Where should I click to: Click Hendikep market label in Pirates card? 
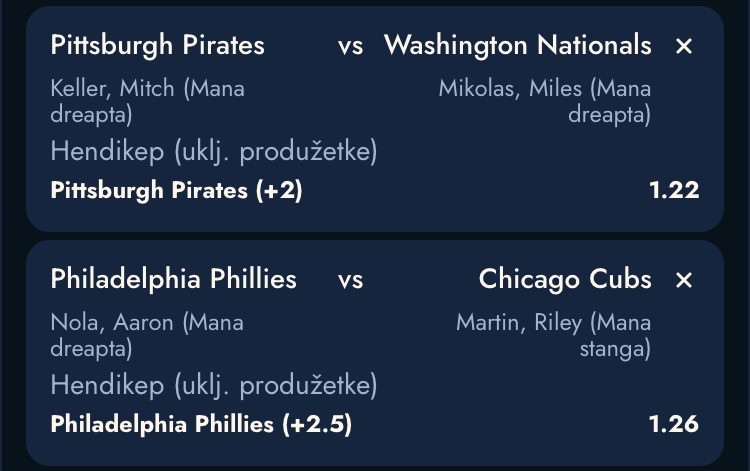[213, 152]
